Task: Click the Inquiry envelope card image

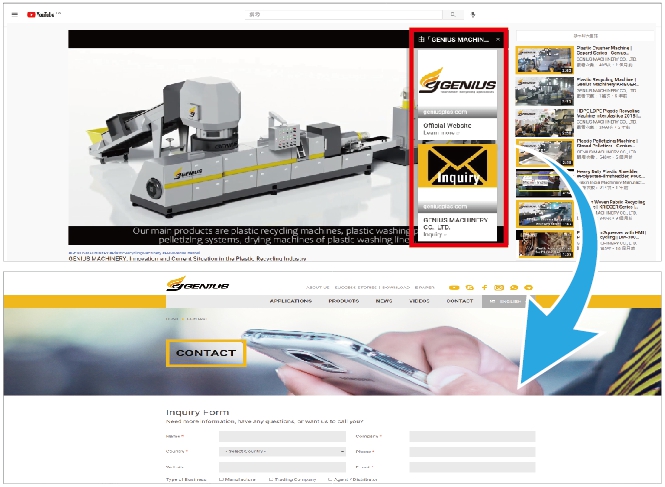Action: pos(457,165)
